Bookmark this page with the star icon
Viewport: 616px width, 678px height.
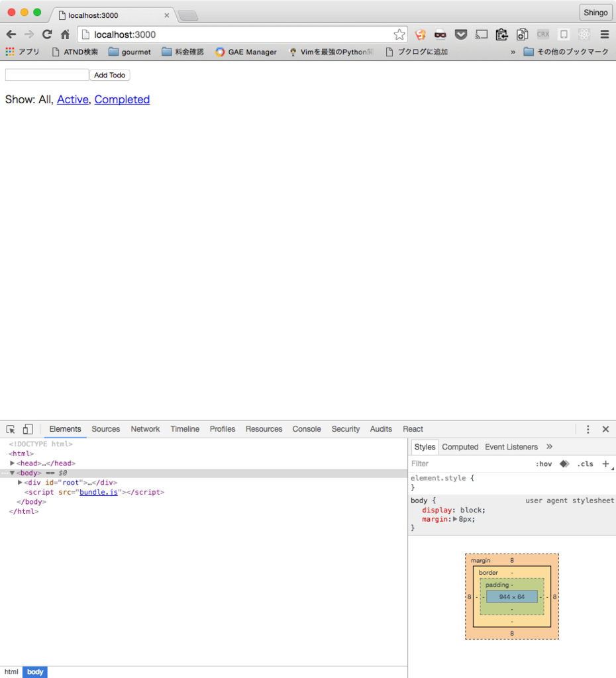pos(399,34)
